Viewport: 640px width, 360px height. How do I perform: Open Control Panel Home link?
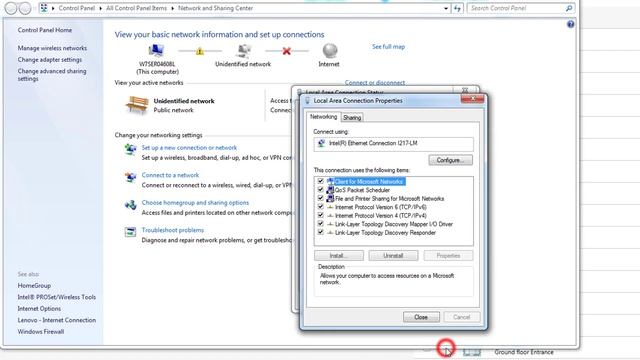click(44, 30)
